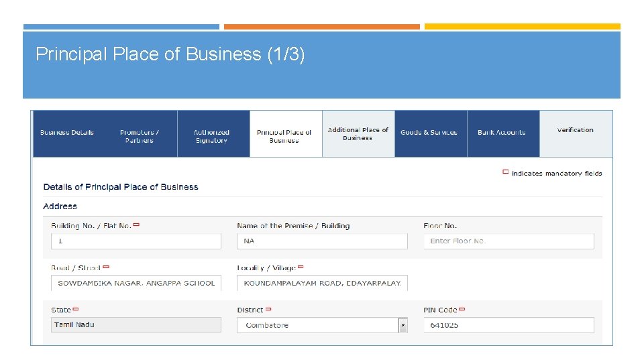Open the Business Details tab
Screen dimensions: 644x362
coord(67,133)
